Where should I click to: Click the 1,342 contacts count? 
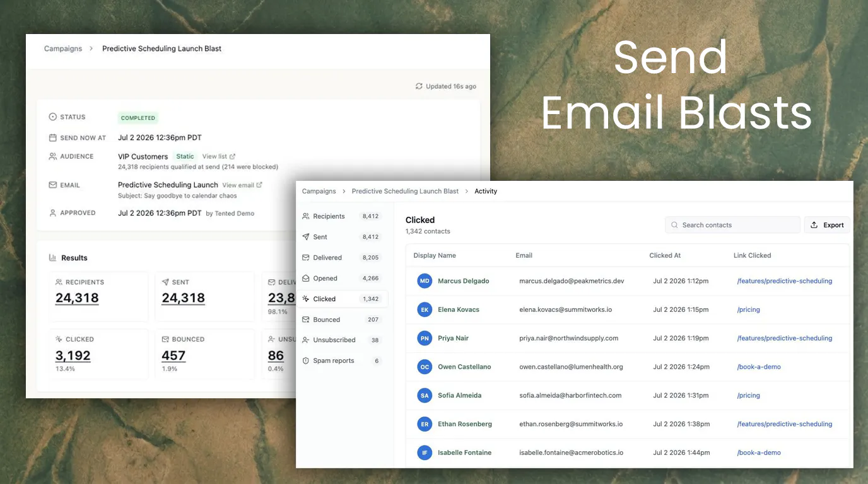(x=428, y=231)
